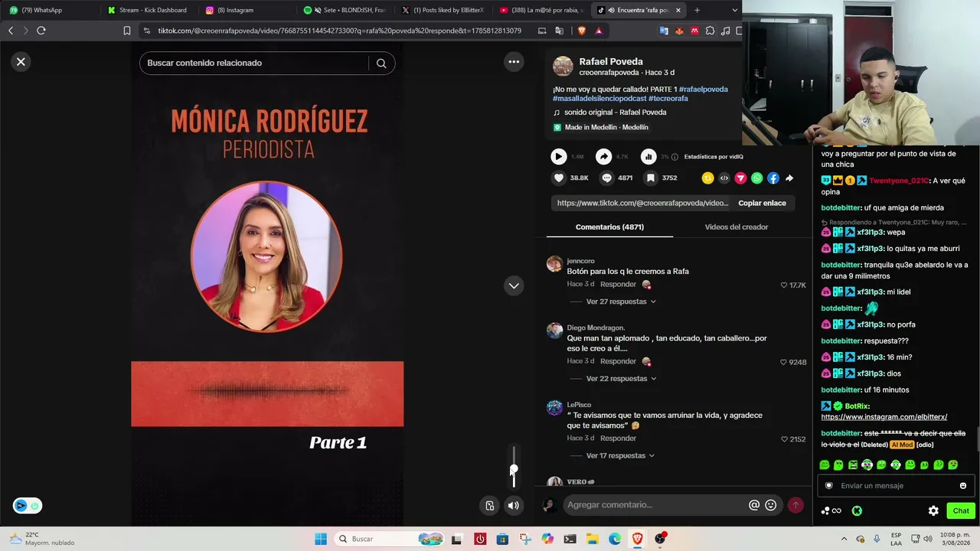Share the video on WhatsApp
980x551 pixels.
pos(757,178)
